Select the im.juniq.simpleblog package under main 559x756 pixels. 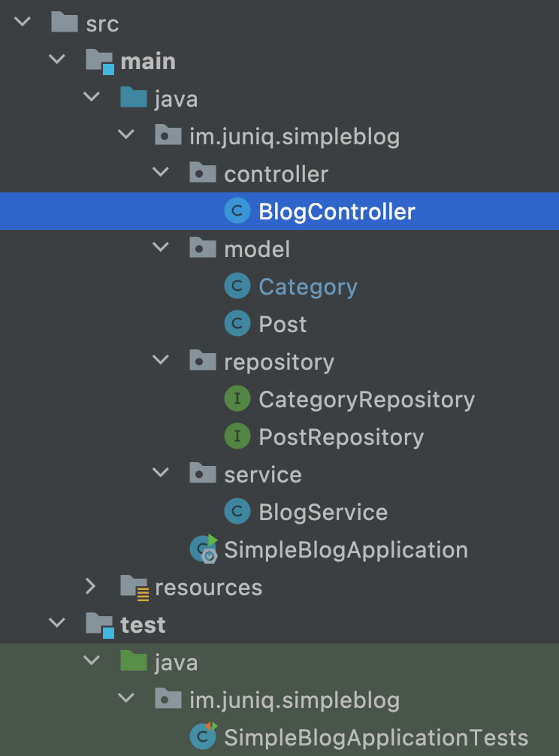[x=295, y=137]
